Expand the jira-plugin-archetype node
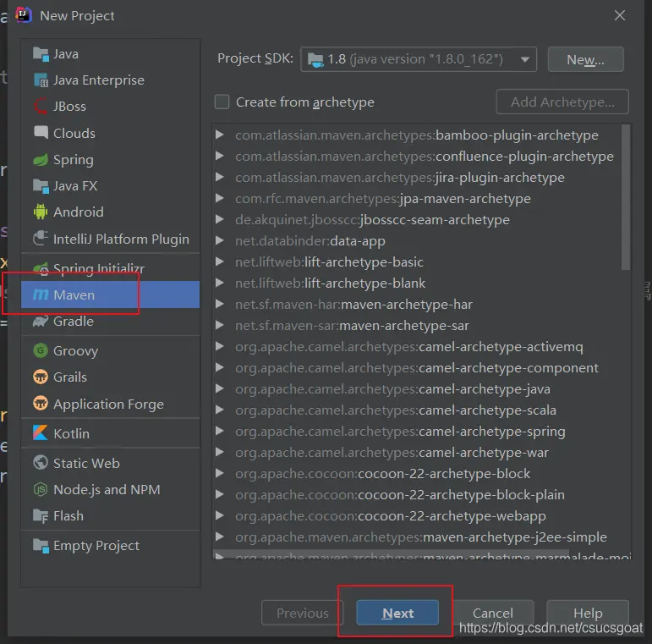Image resolution: width=652 pixels, height=644 pixels. 220,177
